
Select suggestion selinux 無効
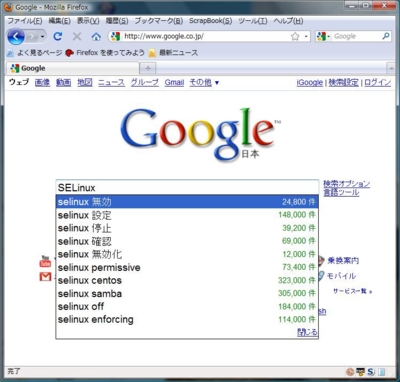tap(187, 202)
